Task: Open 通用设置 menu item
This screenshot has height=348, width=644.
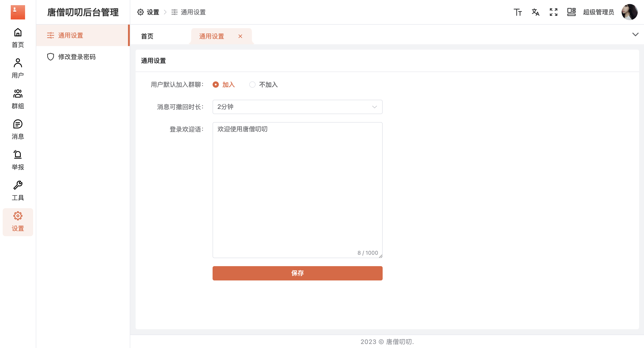Action: click(83, 35)
